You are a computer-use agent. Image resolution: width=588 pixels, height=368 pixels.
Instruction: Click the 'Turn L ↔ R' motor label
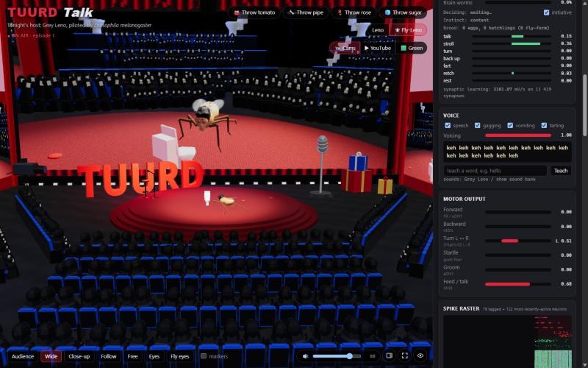[456, 238]
